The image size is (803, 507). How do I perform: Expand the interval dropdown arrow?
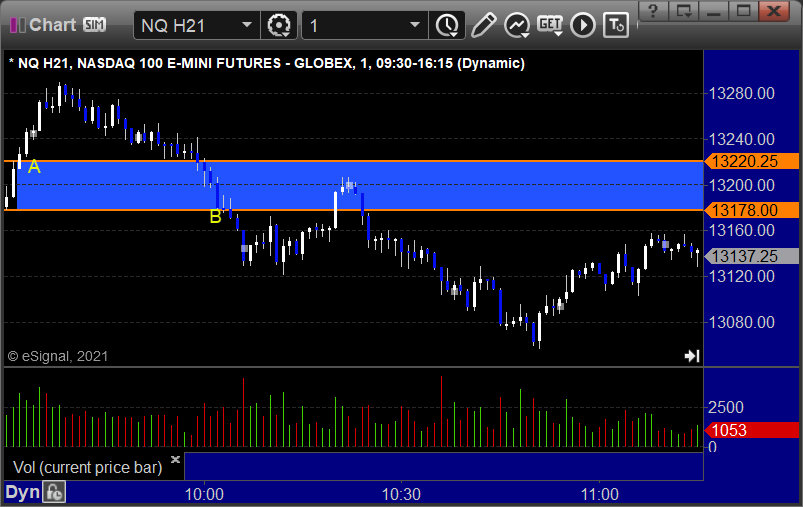415,25
